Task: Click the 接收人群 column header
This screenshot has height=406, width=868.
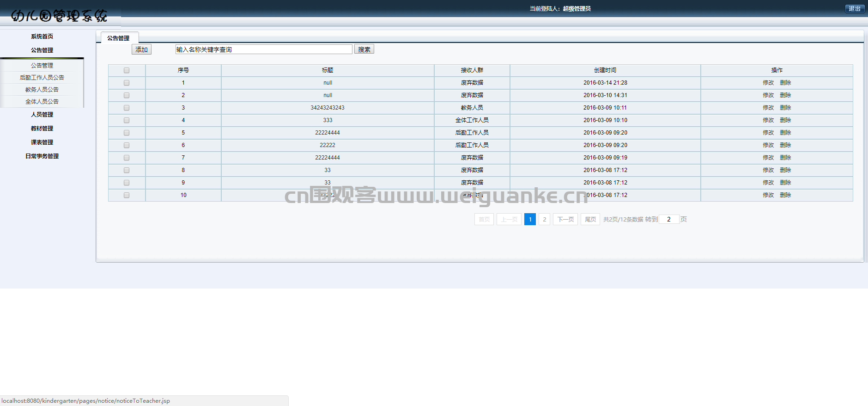Action: (472, 70)
